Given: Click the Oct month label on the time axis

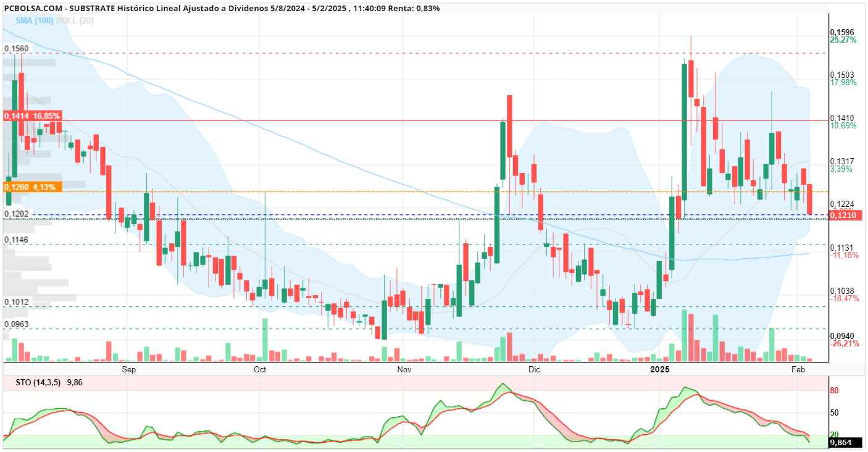Looking at the screenshot, I should click(x=260, y=370).
